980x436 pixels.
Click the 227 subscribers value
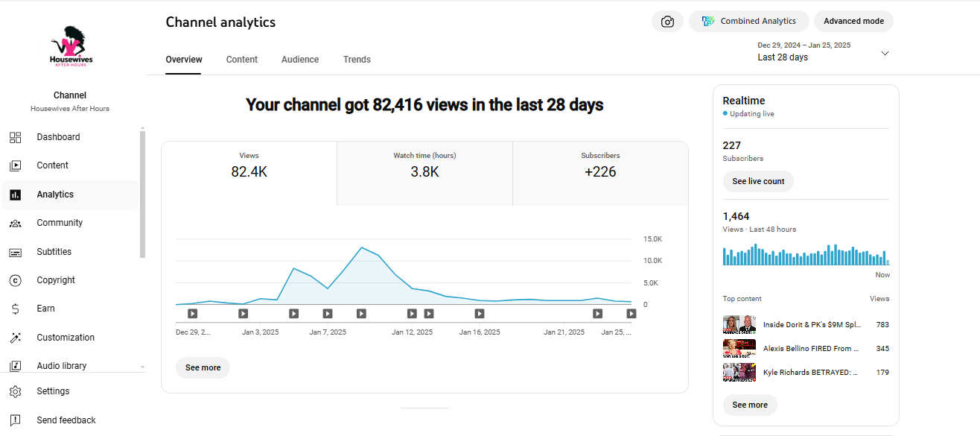tap(731, 145)
